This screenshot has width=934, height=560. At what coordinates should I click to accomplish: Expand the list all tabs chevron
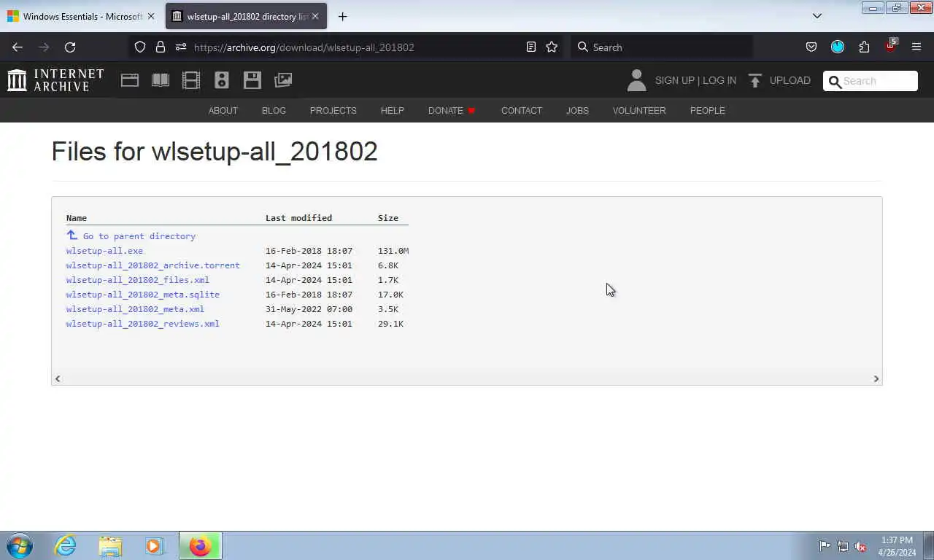point(817,16)
